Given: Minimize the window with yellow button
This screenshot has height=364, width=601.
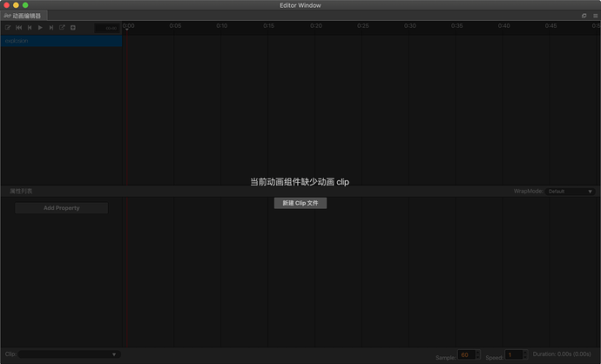Looking at the screenshot, I should [x=16, y=5].
